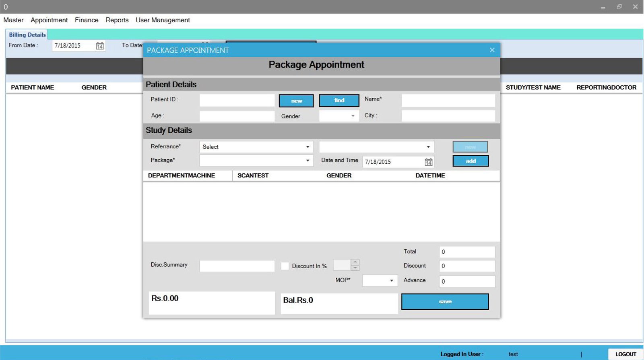Viewport: 644px width, 360px height.
Task: Save the package appointment
Action: tap(445, 302)
